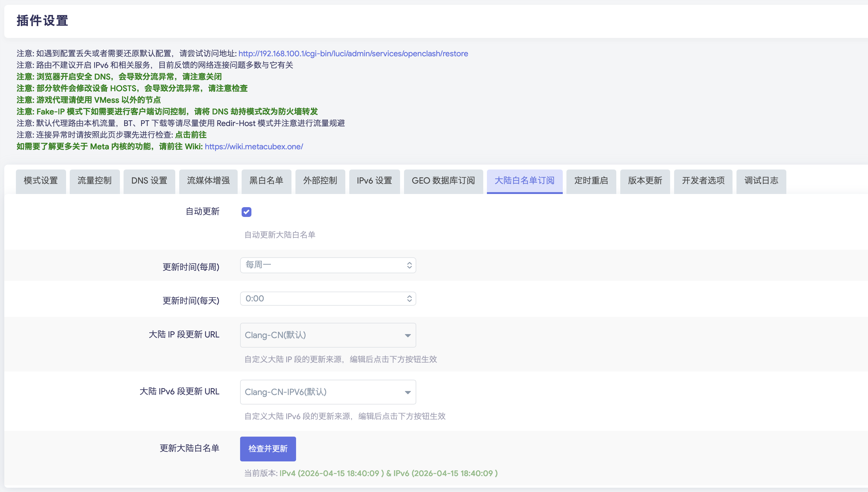
Task: Open the Clang-CN-IPV6(默认) dropdown
Action: tap(328, 392)
